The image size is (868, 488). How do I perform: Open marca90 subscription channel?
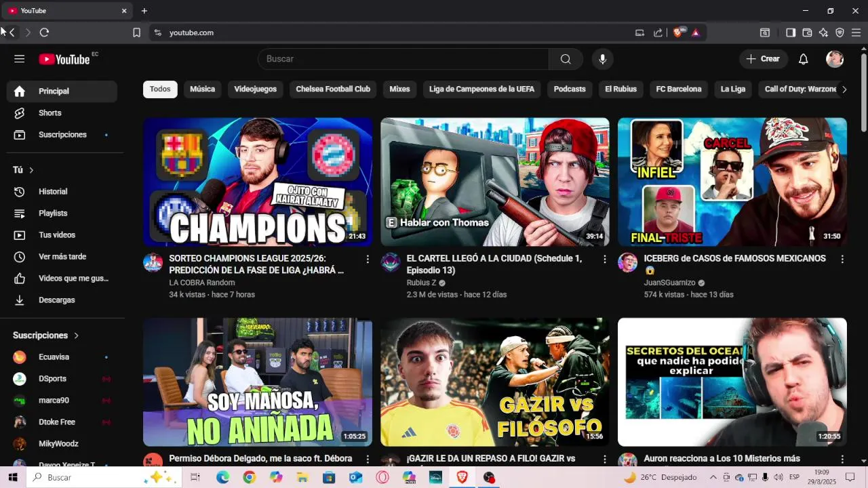(62, 401)
